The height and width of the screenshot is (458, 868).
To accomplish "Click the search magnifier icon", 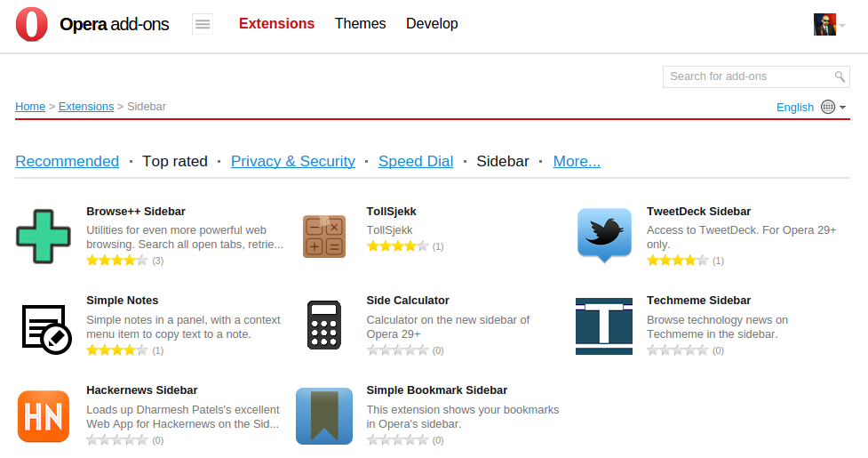I will [x=840, y=76].
